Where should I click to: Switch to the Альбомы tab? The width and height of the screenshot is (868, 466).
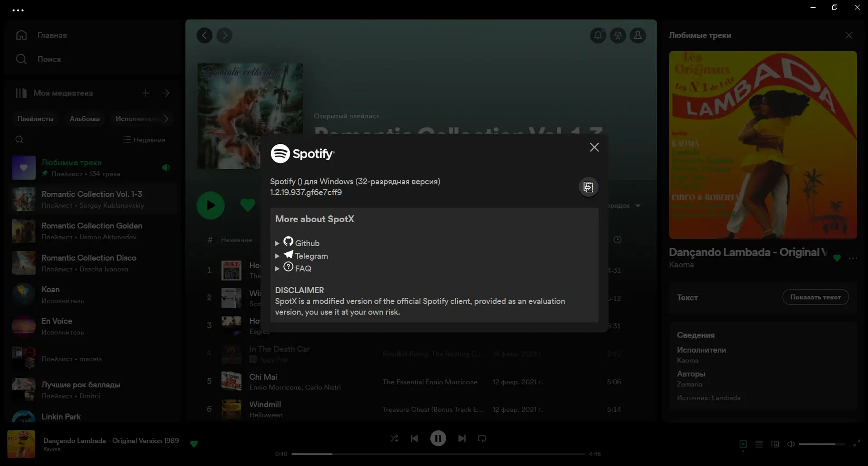pos(84,119)
